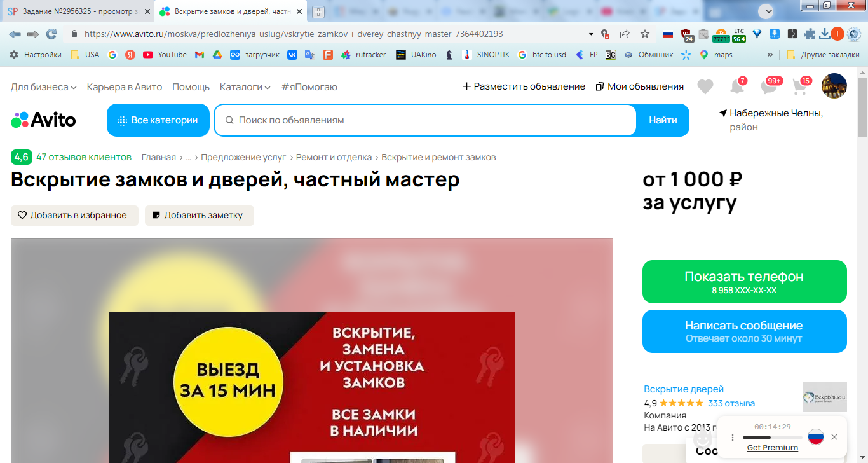Expand breadcrumb ellipsis after Главная
Screen dimensions: 868x463
point(188,157)
